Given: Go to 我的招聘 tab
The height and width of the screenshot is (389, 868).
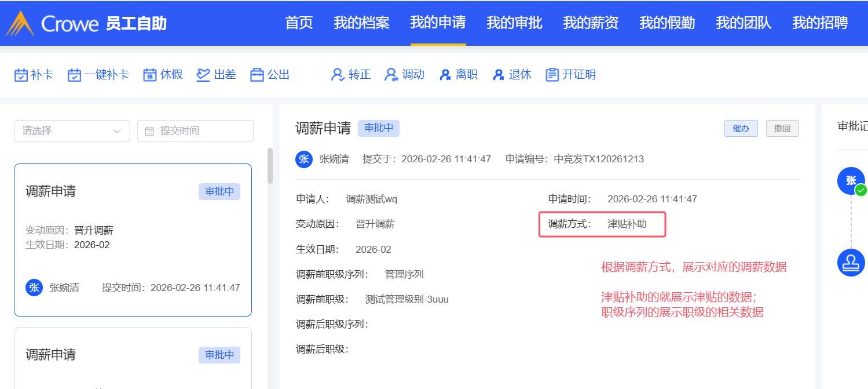Looking at the screenshot, I should point(821,23).
